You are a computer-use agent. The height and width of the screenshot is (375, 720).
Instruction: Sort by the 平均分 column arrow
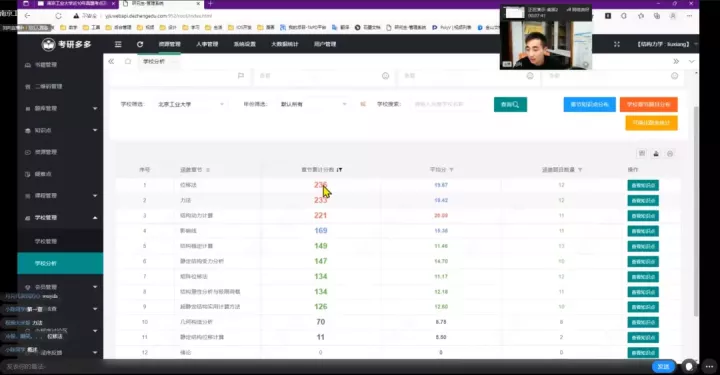pyautogui.click(x=451, y=170)
